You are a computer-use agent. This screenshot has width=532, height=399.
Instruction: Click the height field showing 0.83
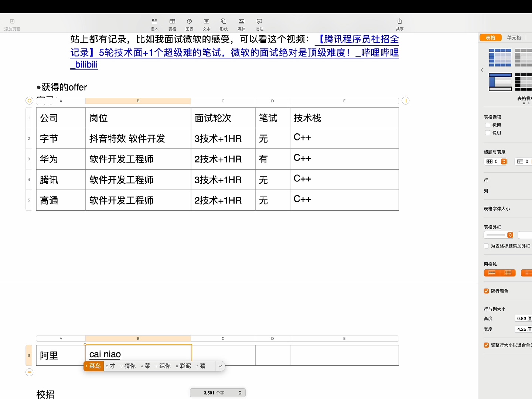pos(524,318)
